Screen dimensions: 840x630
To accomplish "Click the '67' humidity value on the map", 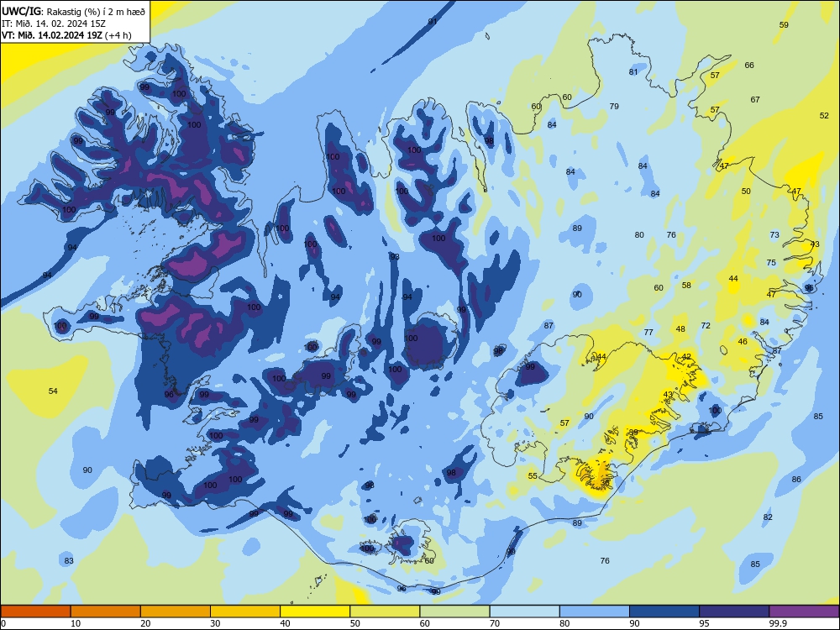I will tap(755, 99).
